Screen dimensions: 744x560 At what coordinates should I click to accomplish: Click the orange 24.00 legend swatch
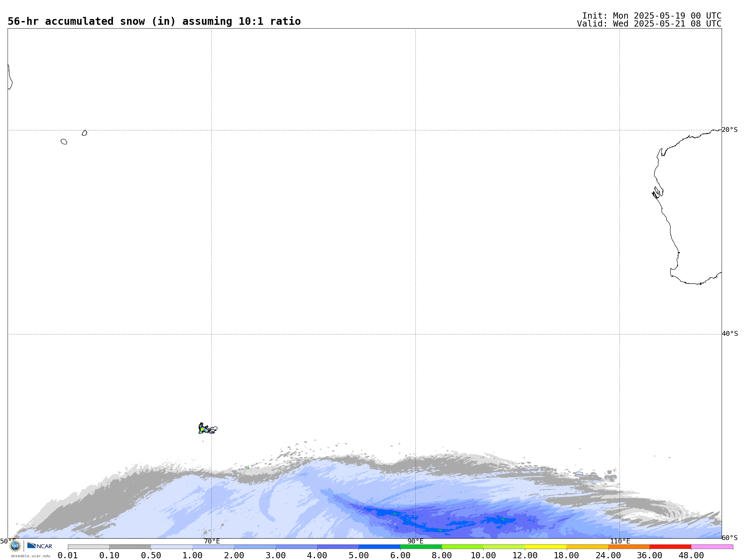[629, 547]
